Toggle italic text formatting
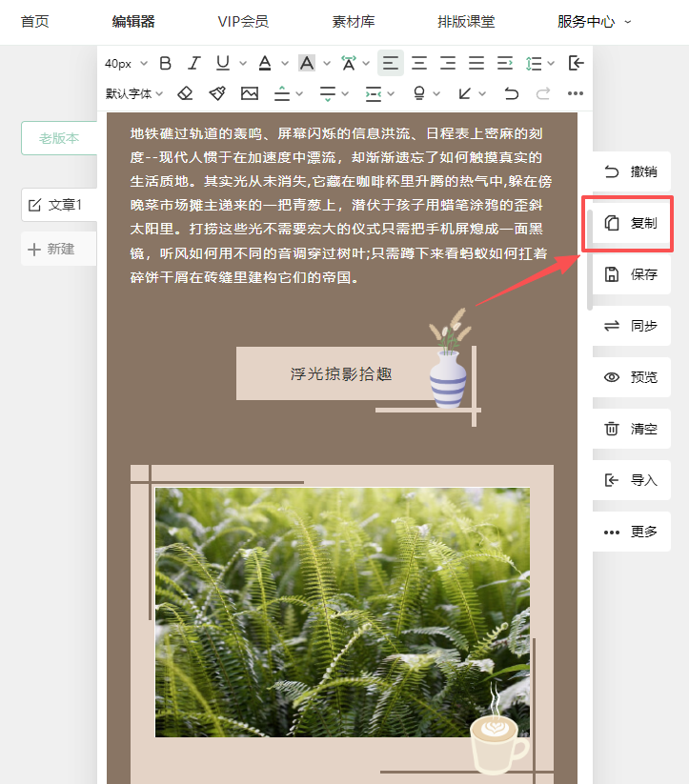Image resolution: width=689 pixels, height=784 pixels. click(x=194, y=63)
